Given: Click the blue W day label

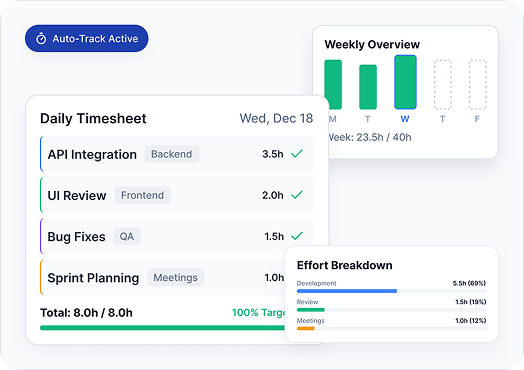Looking at the screenshot, I should [x=405, y=119].
